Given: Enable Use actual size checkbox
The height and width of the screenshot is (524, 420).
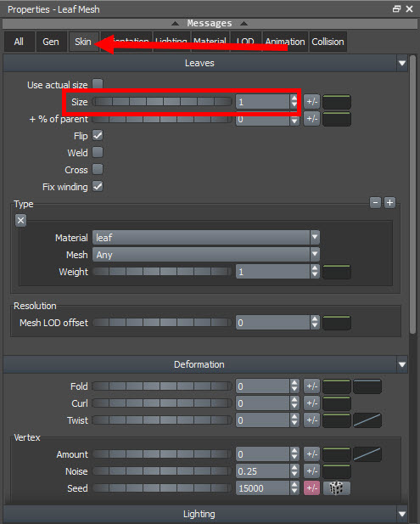Looking at the screenshot, I should 98,84.
